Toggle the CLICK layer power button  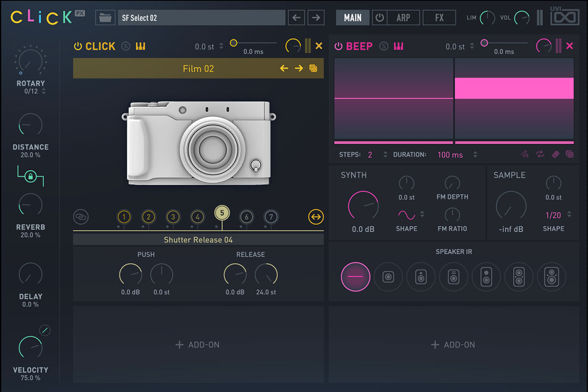[77, 46]
